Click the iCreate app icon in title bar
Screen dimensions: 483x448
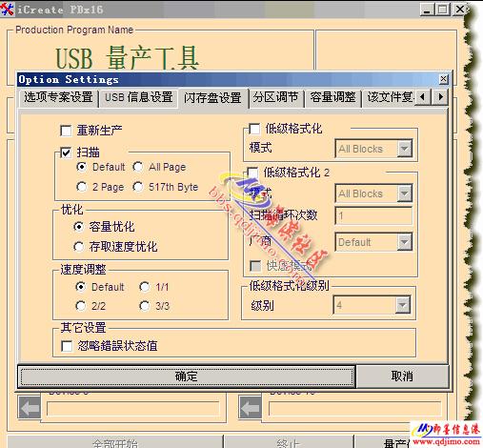[7, 10]
